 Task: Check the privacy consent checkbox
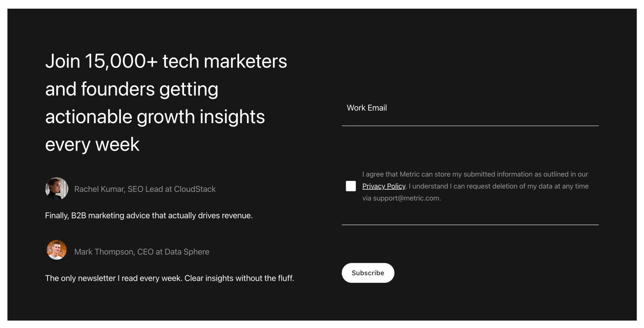click(351, 186)
